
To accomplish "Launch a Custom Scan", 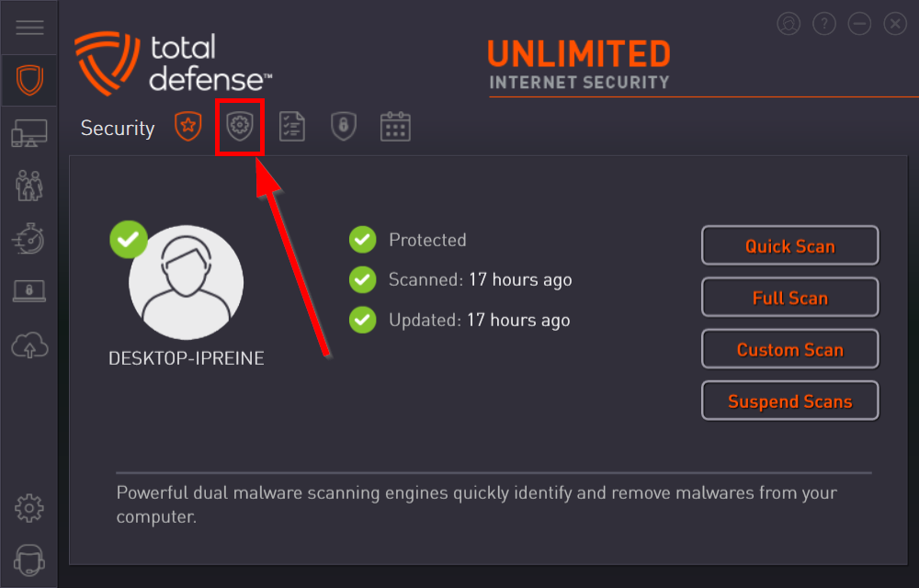I will pos(790,348).
